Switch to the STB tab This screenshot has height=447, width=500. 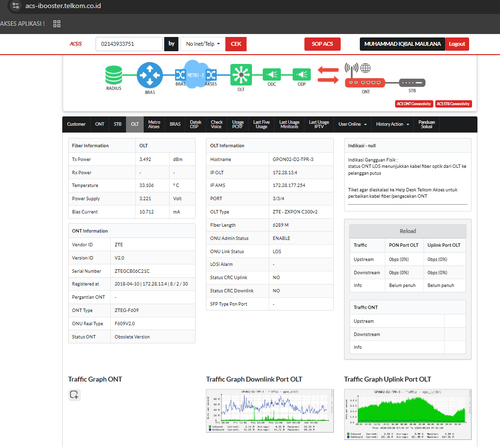pyautogui.click(x=117, y=124)
